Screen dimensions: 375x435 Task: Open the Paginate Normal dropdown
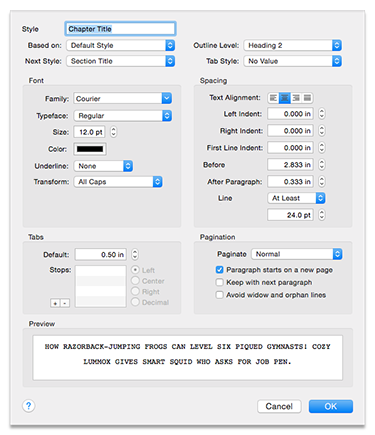pos(297,254)
